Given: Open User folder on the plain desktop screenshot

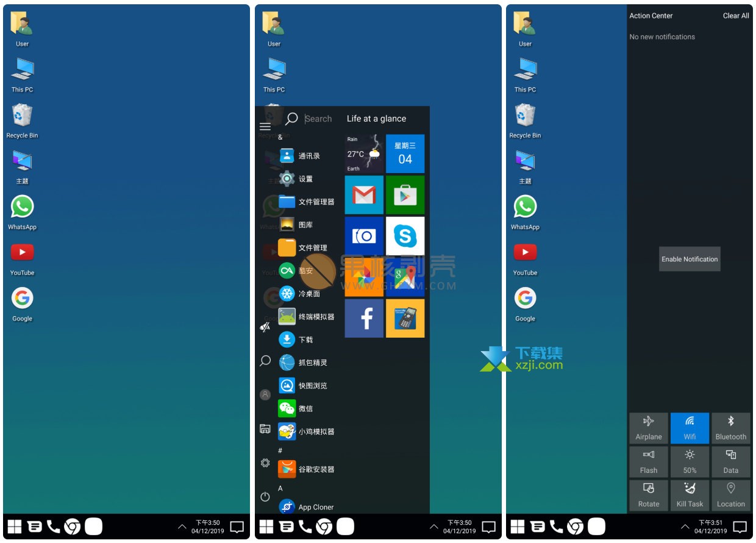Looking at the screenshot, I should pyautogui.click(x=22, y=29).
